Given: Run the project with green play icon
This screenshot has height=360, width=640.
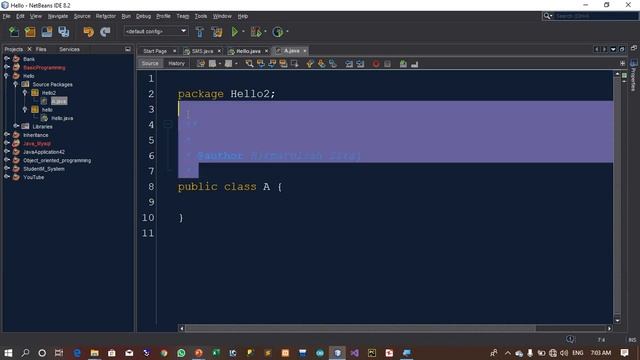Looking at the screenshot, I should click(x=235, y=32).
